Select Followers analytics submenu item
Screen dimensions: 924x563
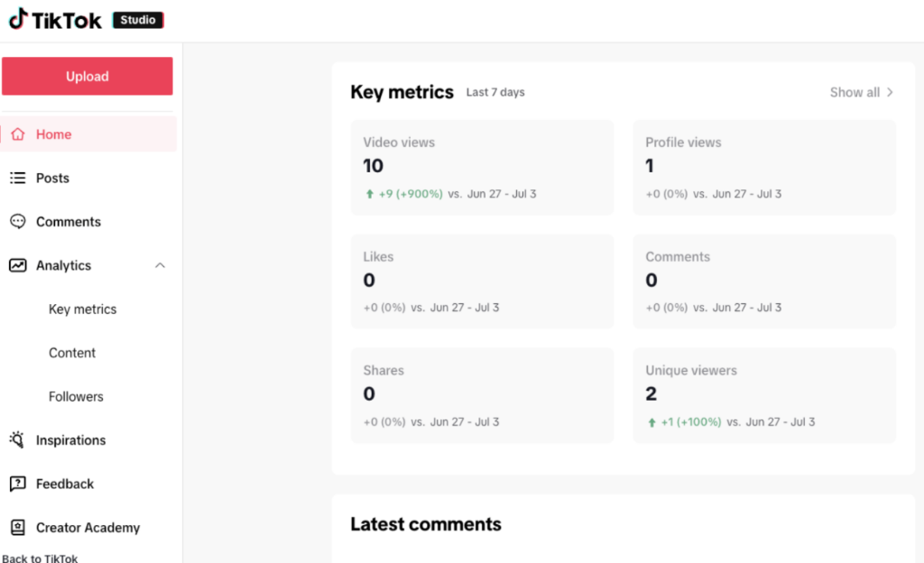click(x=76, y=396)
